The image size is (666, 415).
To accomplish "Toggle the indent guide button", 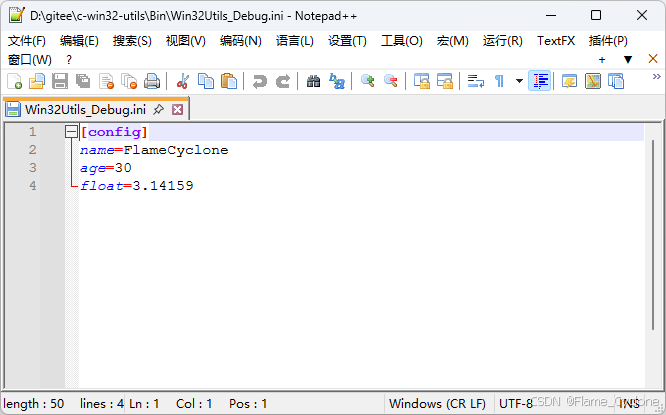I will (x=540, y=81).
